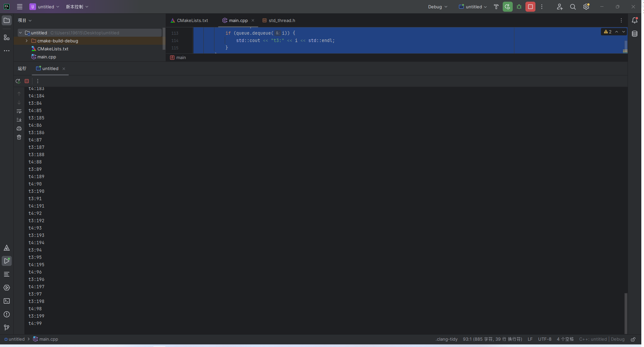Open the 项目 view dropdown
Screen dimensions: 644x347
pyautogui.click(x=25, y=20)
